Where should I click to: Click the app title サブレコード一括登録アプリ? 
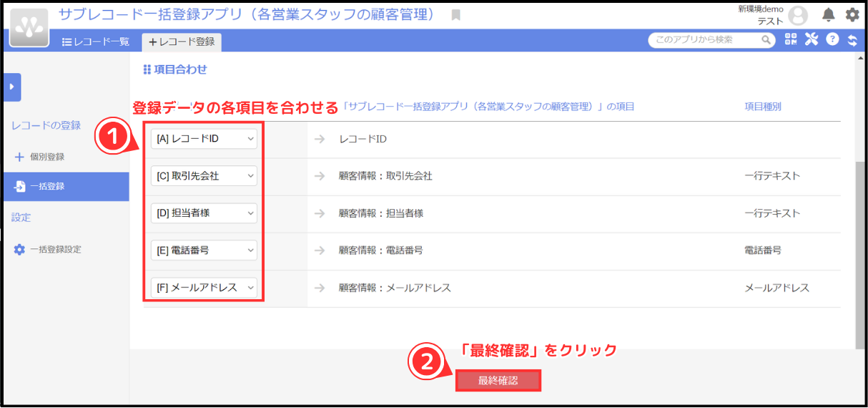coord(246,15)
